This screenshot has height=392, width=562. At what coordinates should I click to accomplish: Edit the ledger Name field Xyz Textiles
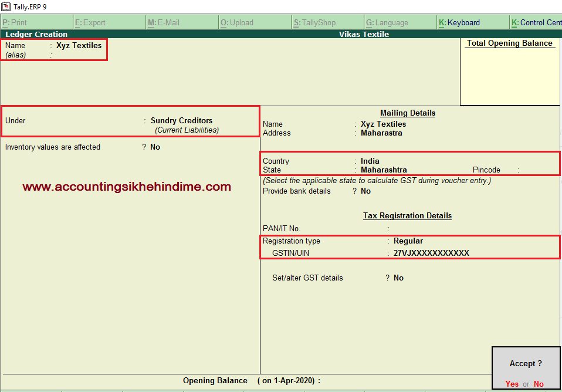(79, 46)
